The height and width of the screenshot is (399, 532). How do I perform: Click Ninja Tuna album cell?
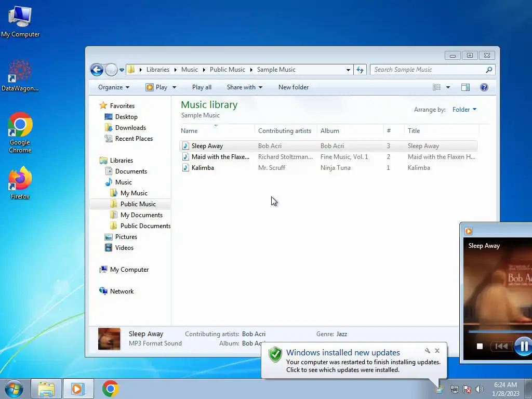coord(335,168)
